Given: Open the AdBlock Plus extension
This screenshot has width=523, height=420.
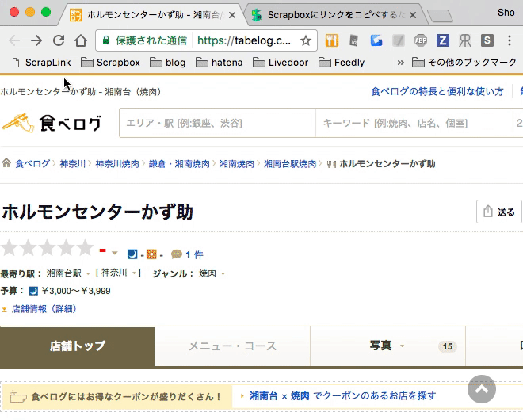Looking at the screenshot, I should click(421, 40).
